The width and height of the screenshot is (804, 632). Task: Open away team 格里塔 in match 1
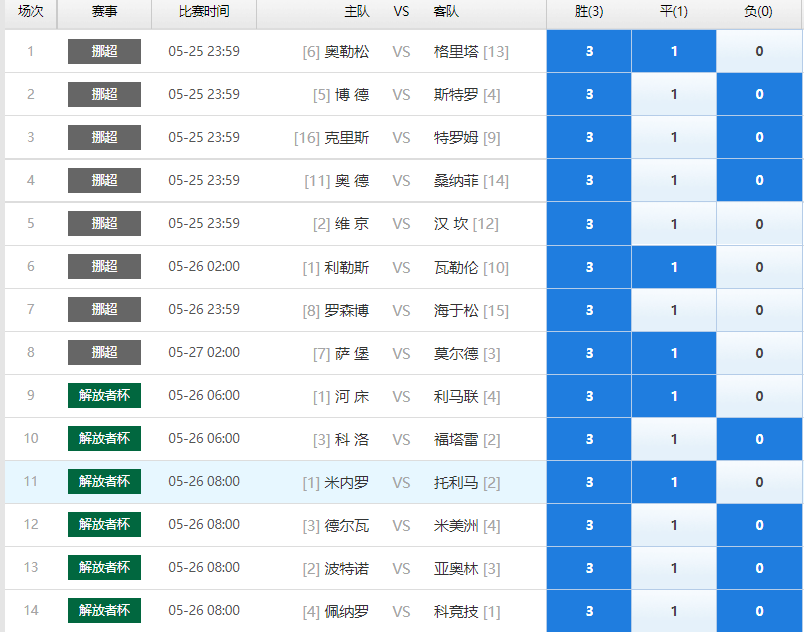[456, 51]
